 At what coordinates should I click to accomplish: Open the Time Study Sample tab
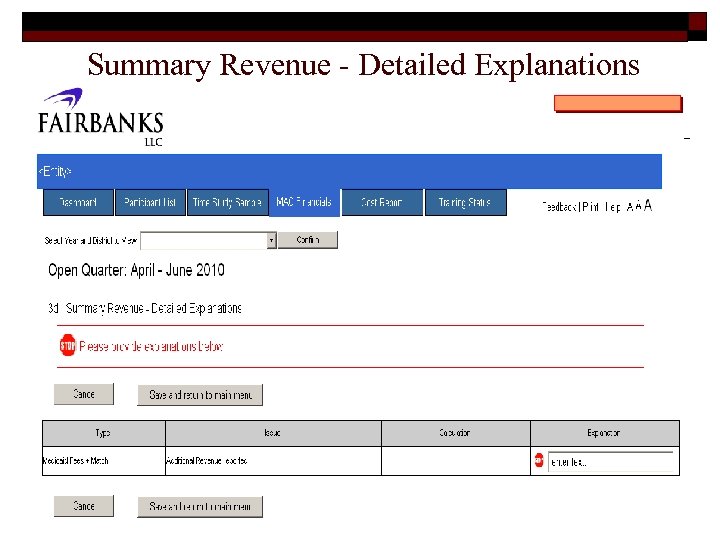[x=228, y=202]
